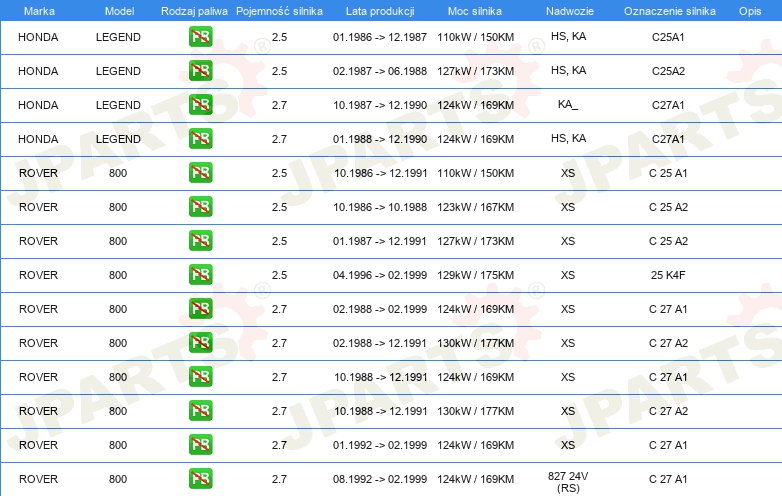This screenshot has width=782, height=496.
Task: Click the Marka column header
Action: (x=39, y=11)
